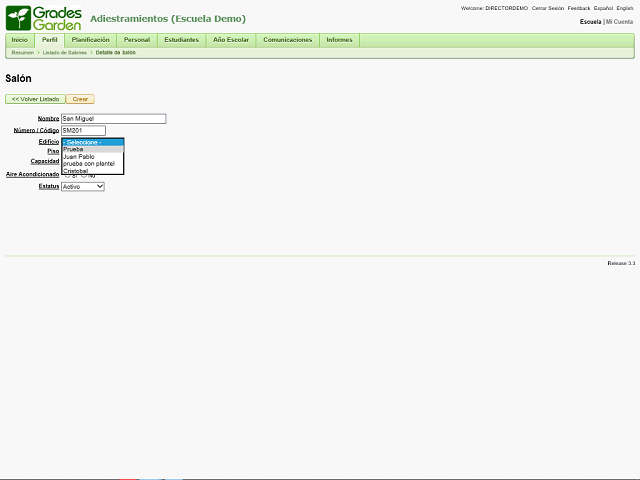Open the Feedback link

tap(579, 8)
